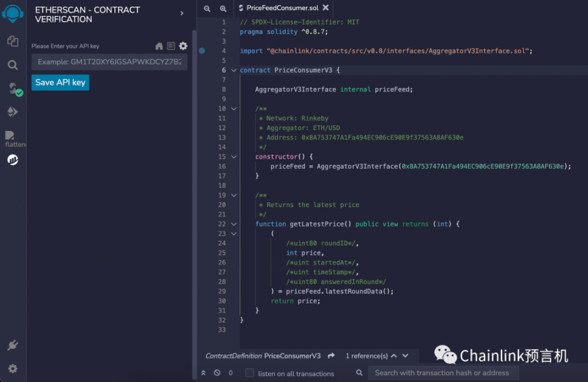This screenshot has height=382, width=588.
Task: Click the Save API key button
Action: point(60,82)
